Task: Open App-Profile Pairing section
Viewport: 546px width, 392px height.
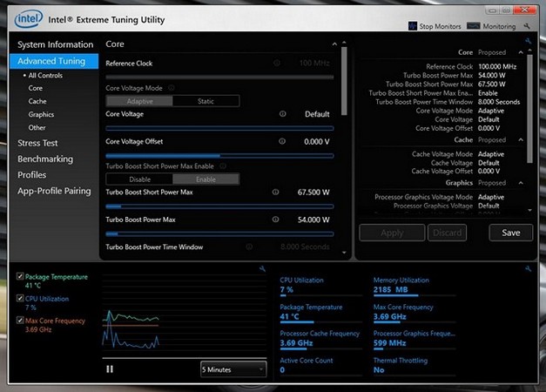Action: coord(54,192)
